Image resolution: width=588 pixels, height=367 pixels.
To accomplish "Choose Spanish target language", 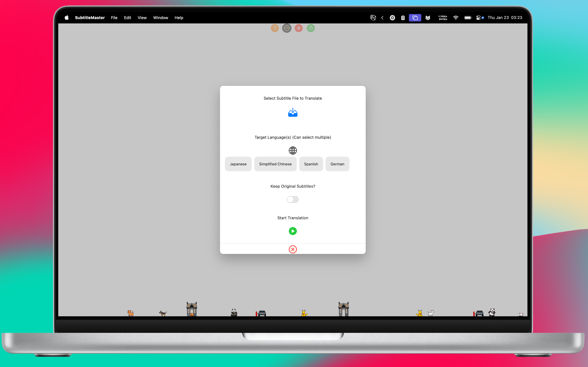I will pyautogui.click(x=311, y=164).
